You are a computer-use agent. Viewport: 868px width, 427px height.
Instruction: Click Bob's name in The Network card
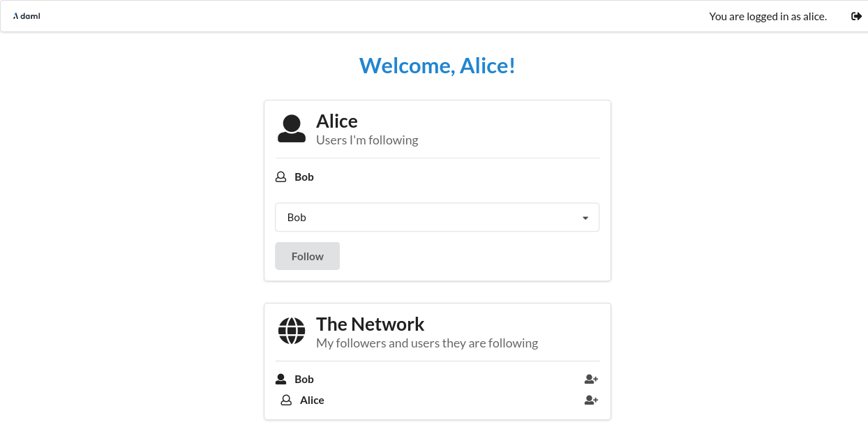304,379
